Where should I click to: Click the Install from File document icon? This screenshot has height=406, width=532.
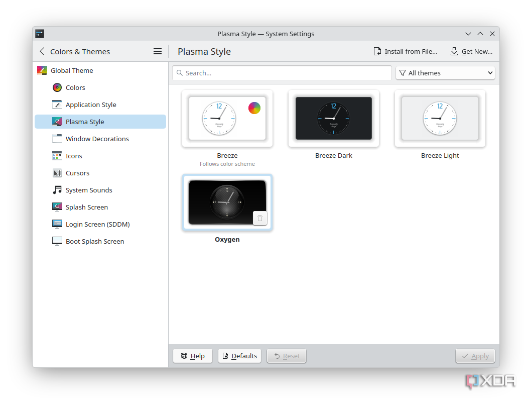[377, 51]
